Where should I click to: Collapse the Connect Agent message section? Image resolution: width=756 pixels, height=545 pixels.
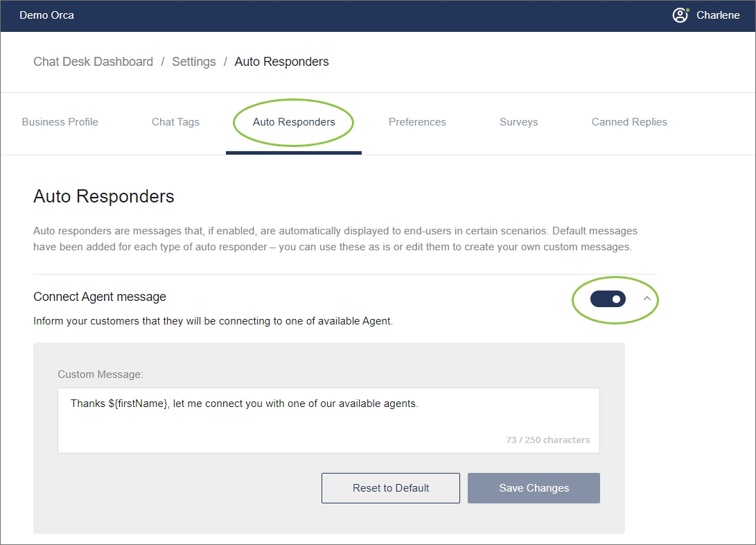[647, 298]
